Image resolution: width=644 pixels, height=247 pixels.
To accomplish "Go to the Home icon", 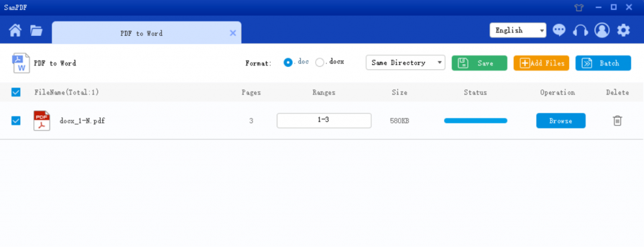I will pyautogui.click(x=15, y=30).
